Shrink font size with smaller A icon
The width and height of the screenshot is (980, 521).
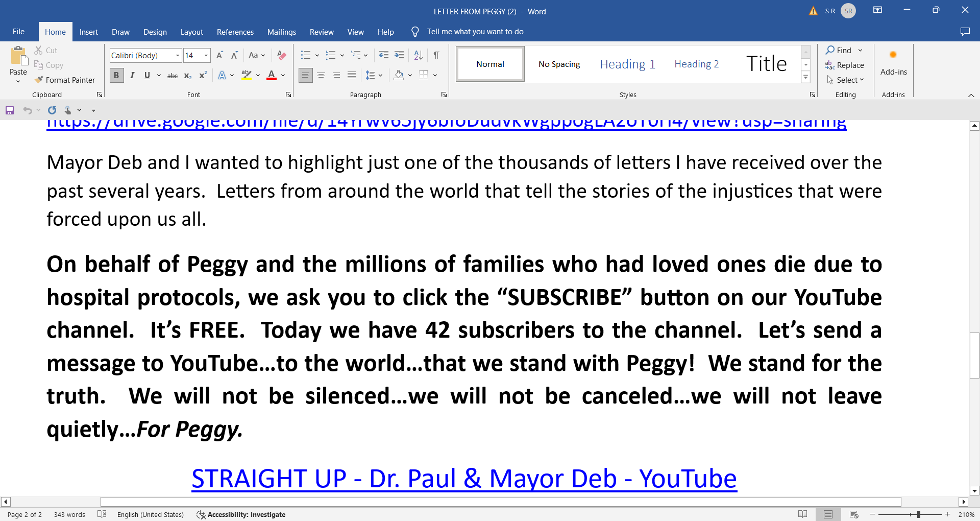pyautogui.click(x=234, y=55)
